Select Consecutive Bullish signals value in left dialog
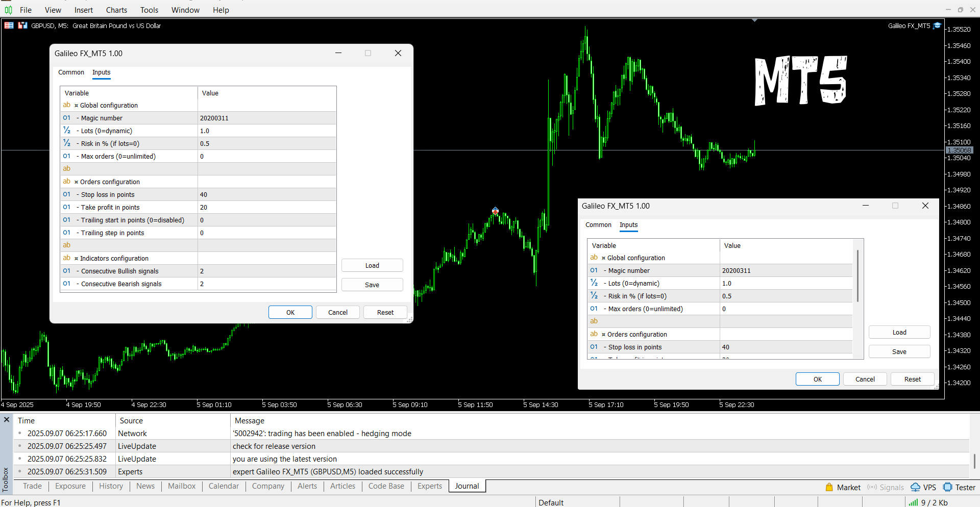This screenshot has height=507, width=980. pos(267,271)
